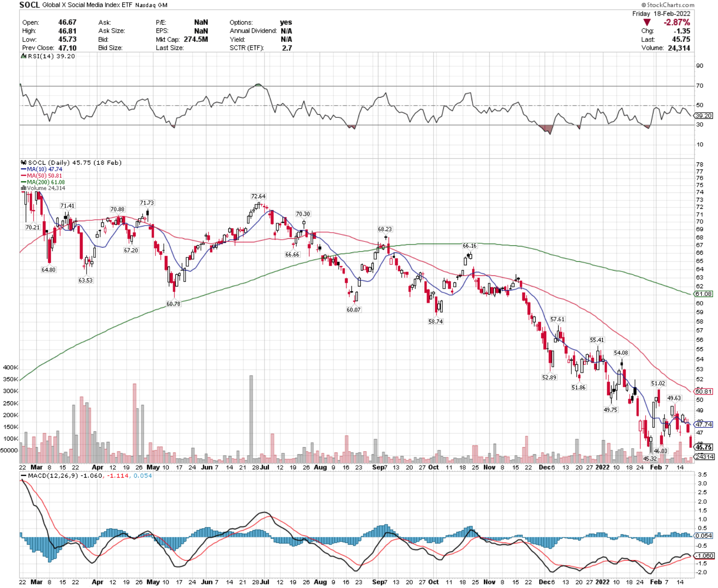
Task: Click the Last price 45.75 in header
Action: pos(681,39)
